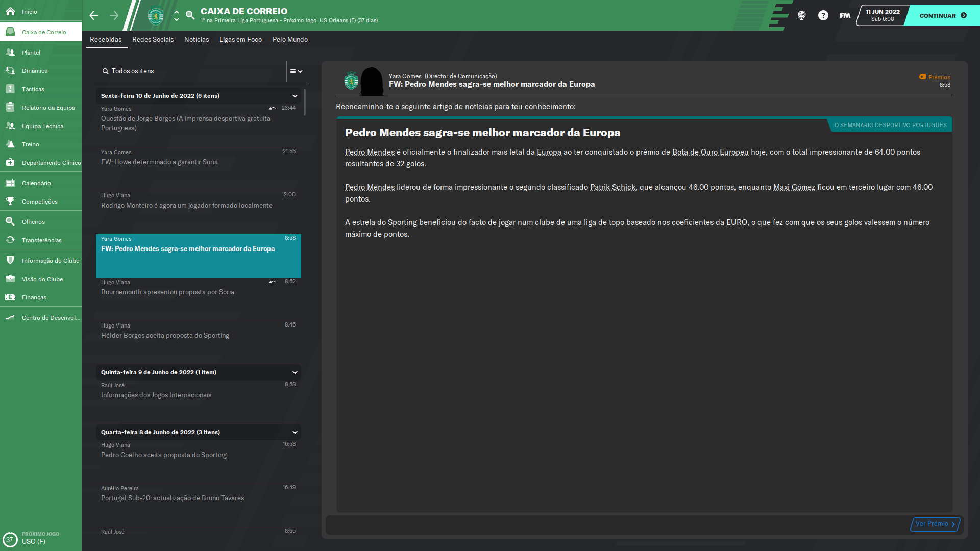
Task: Open the inbox filter list dropdown
Action: (x=297, y=71)
